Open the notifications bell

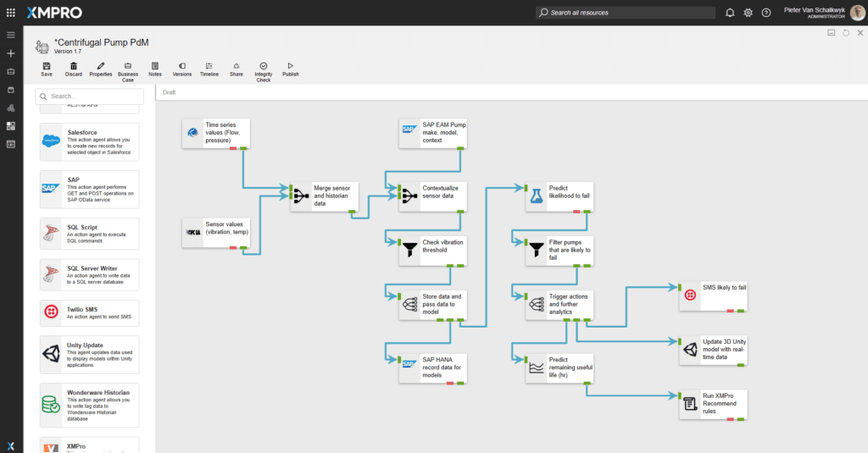click(x=730, y=13)
